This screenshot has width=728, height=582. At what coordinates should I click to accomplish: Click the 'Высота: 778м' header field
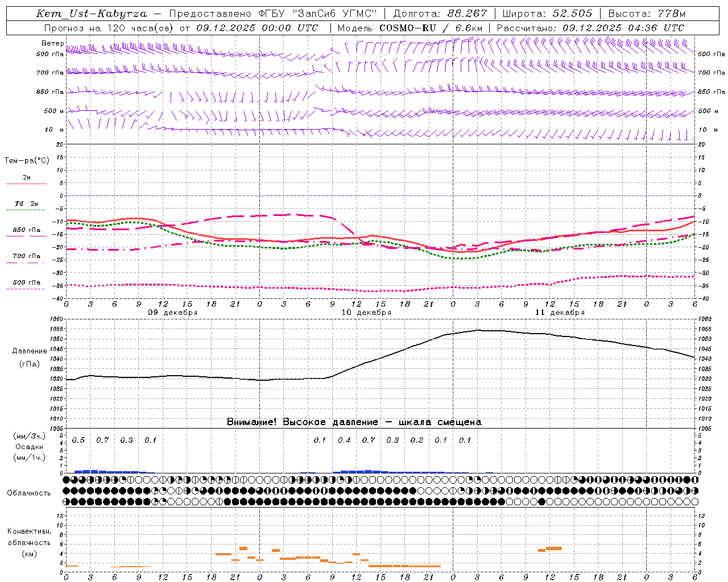[x=647, y=14]
